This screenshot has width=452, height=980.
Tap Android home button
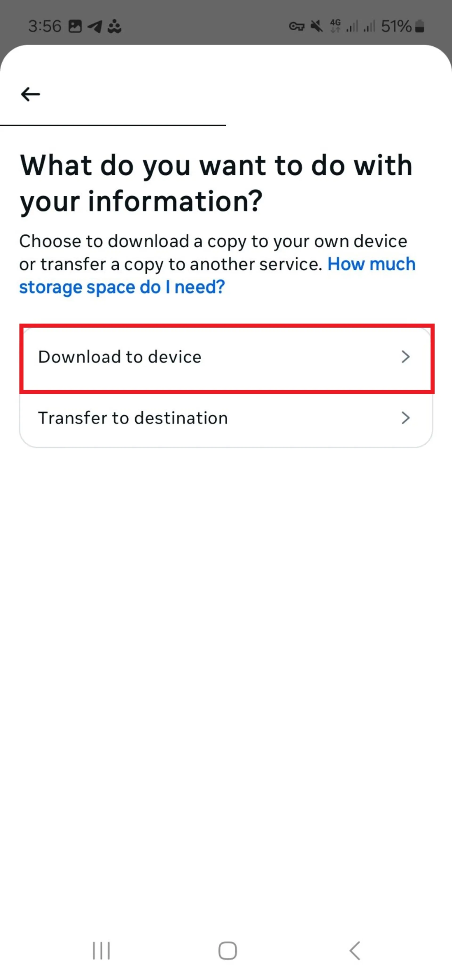(x=228, y=951)
